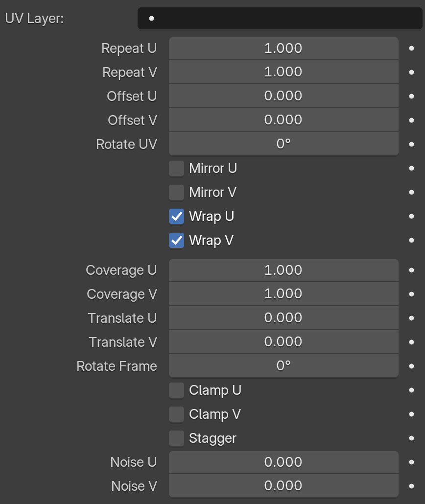Viewport: 425px width, 504px height.
Task: Click the Noise U value field
Action: (283, 462)
